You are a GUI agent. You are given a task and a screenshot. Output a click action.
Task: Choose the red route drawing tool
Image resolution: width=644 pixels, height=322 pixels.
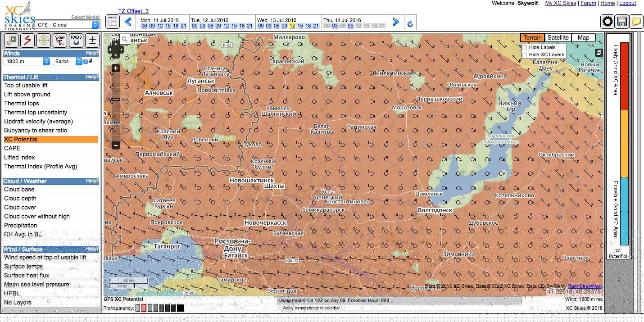pos(27,41)
